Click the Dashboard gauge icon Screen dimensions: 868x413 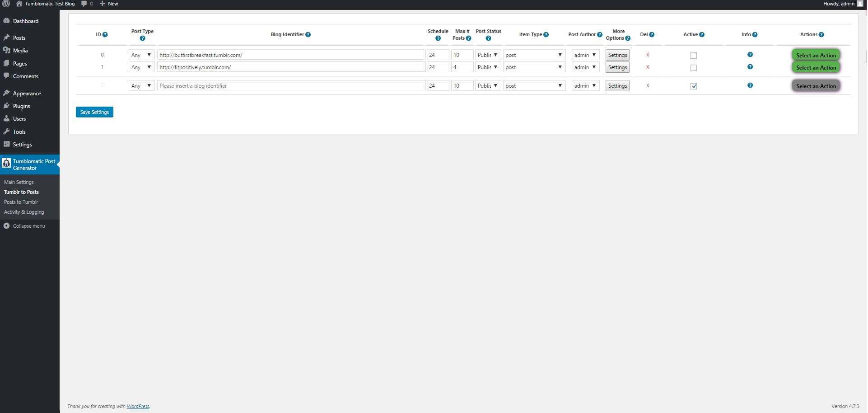tap(6, 21)
